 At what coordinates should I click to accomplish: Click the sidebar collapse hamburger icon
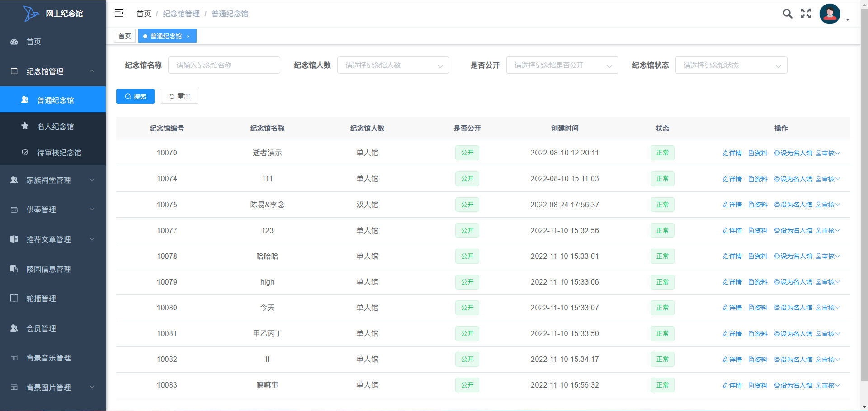[119, 13]
